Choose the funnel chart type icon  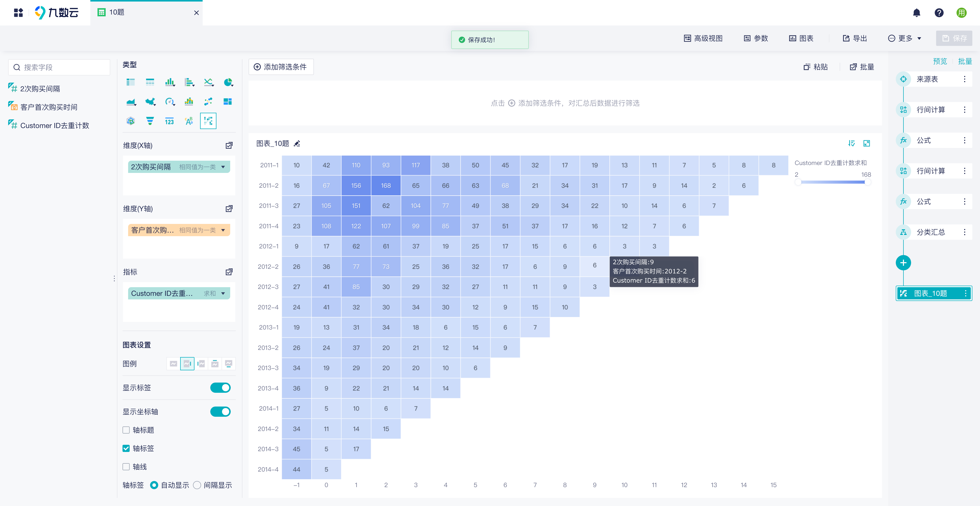coord(150,121)
